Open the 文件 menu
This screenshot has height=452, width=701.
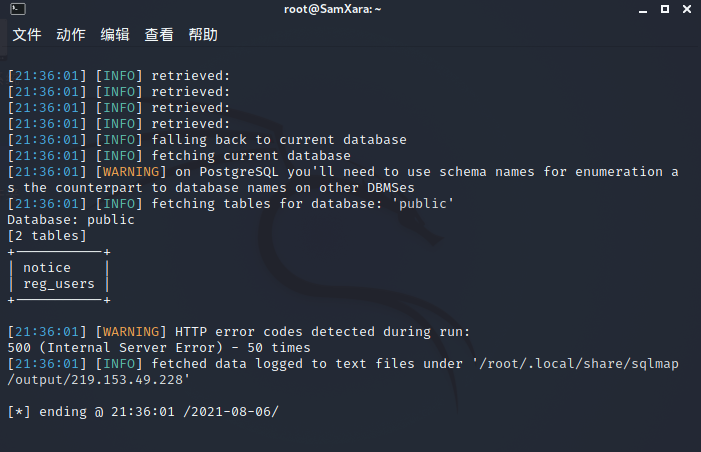coord(27,34)
